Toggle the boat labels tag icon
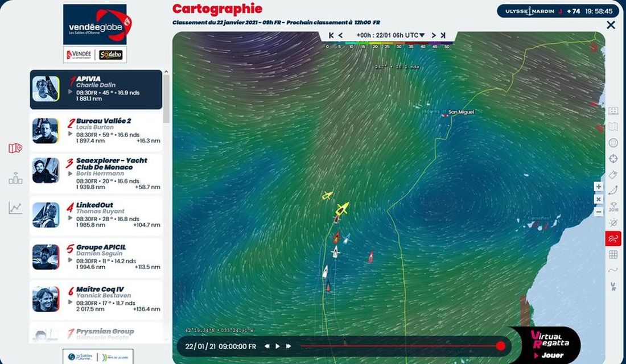Image resolution: width=626 pixels, height=364 pixels. point(613,175)
